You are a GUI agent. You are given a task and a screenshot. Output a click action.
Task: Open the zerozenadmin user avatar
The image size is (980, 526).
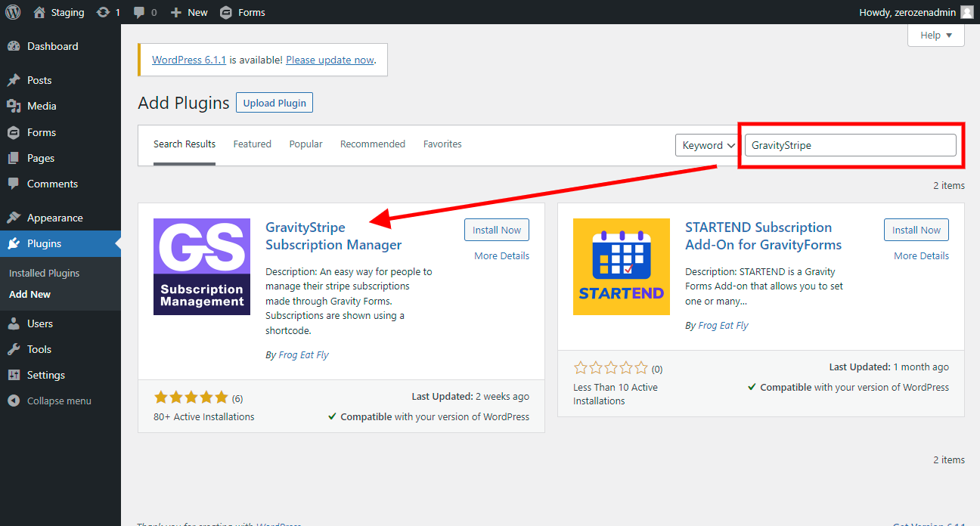967,12
